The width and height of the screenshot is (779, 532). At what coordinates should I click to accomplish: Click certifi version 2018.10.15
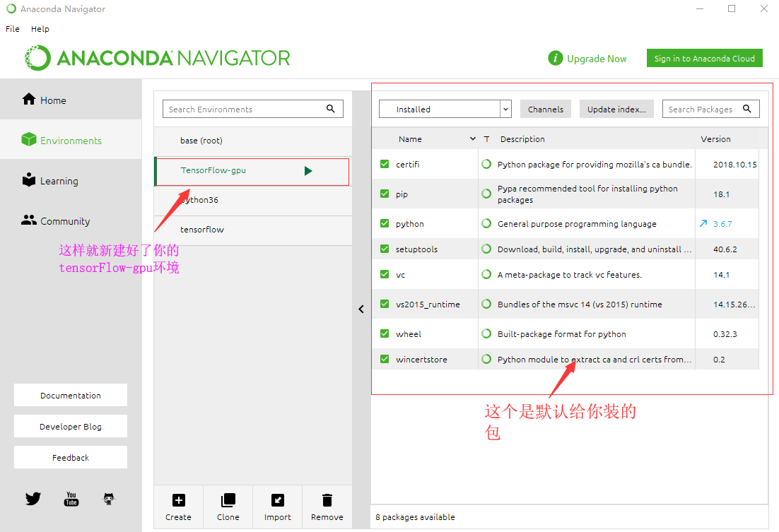734,165
